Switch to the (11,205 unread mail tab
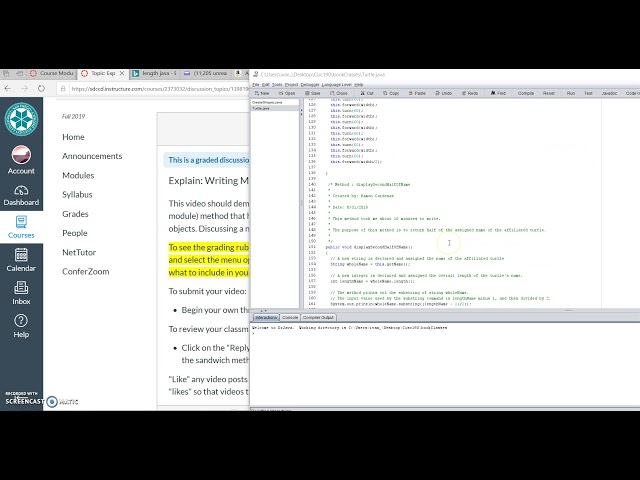This screenshot has width=640, height=480. click(206, 73)
